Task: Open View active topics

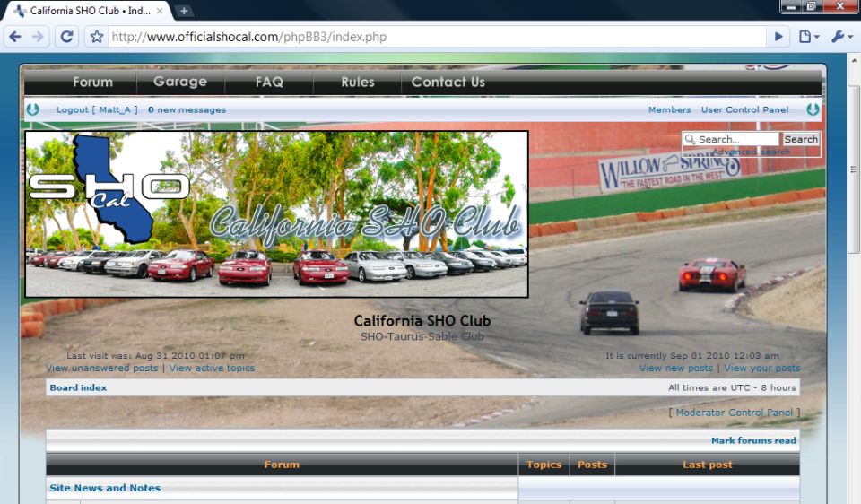Action: point(212,368)
